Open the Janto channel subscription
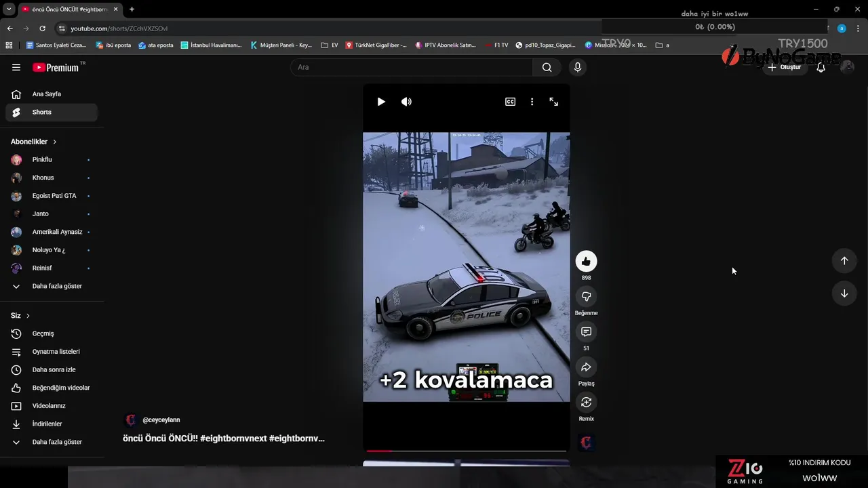Viewport: 868px width, 488px height. pyautogui.click(x=52, y=214)
